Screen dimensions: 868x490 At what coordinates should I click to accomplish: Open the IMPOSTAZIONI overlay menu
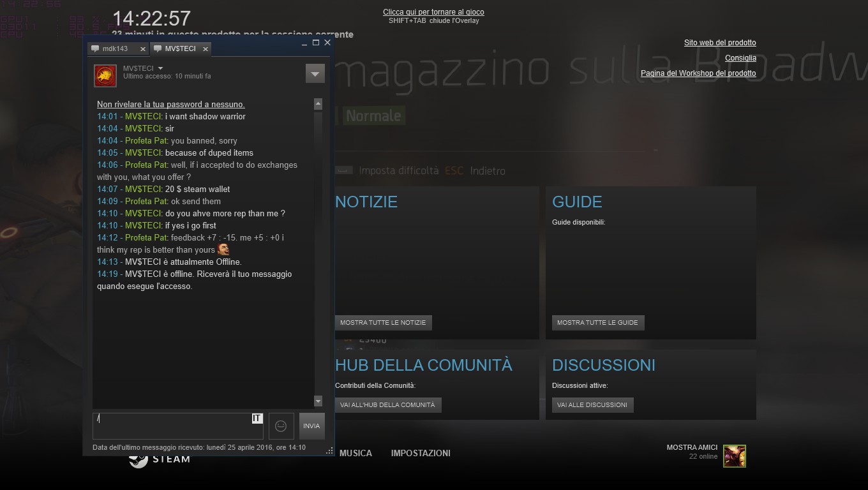[x=421, y=453]
